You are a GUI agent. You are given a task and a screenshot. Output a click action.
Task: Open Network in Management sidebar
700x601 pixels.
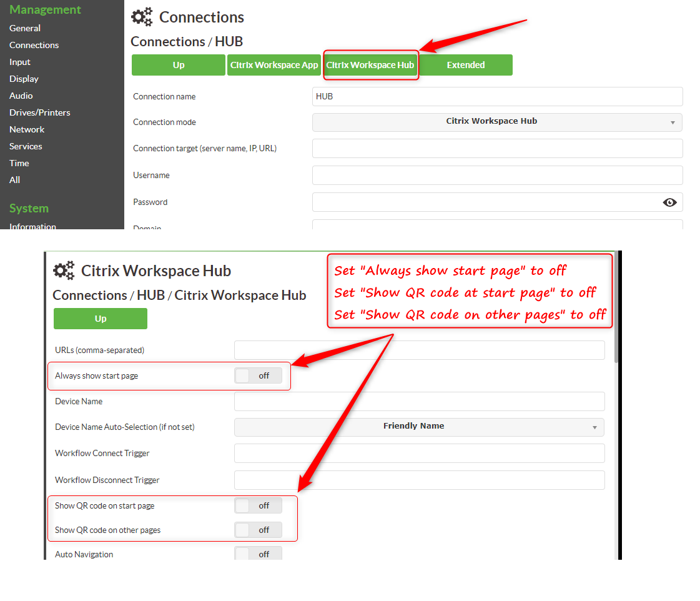pos(27,129)
